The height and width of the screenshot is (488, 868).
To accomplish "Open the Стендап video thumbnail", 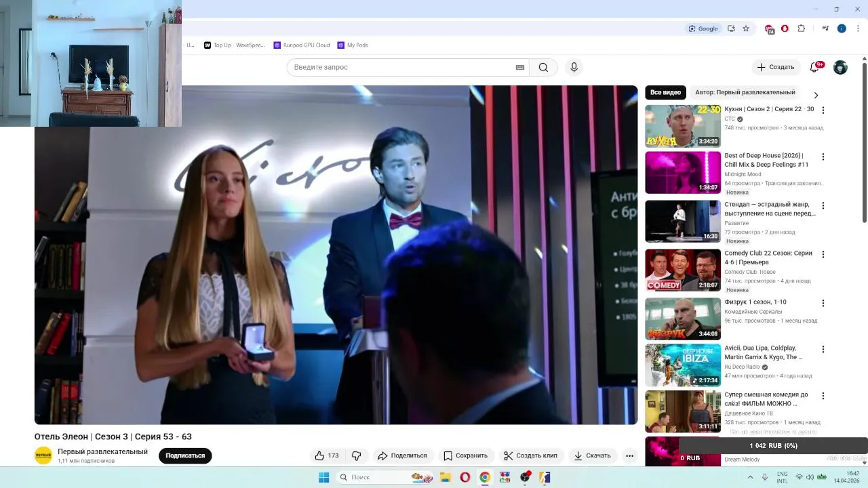I will (x=683, y=221).
